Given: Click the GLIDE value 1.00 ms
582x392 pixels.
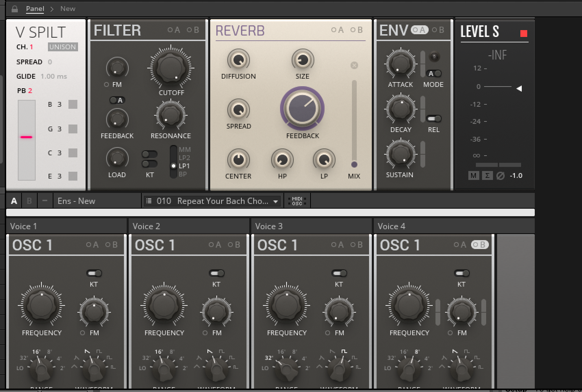Looking at the screenshot, I should 54,76.
